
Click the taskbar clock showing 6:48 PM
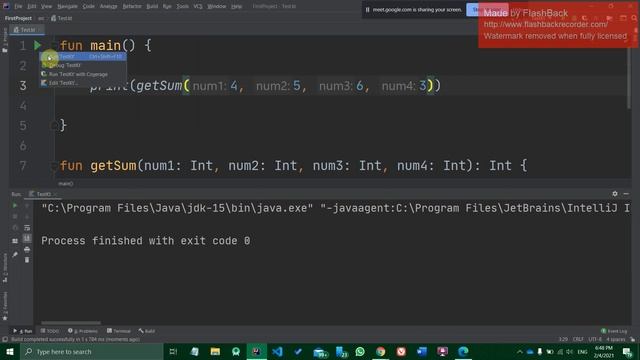click(604, 351)
